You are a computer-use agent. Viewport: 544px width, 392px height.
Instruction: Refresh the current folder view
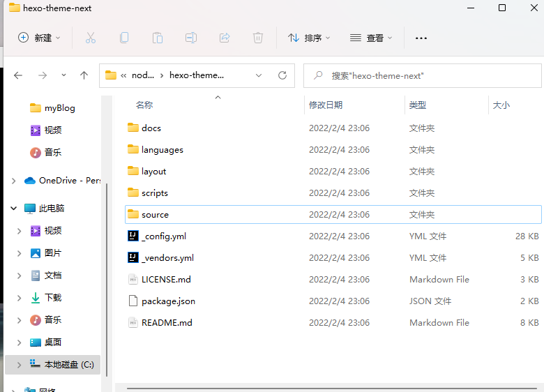click(282, 75)
